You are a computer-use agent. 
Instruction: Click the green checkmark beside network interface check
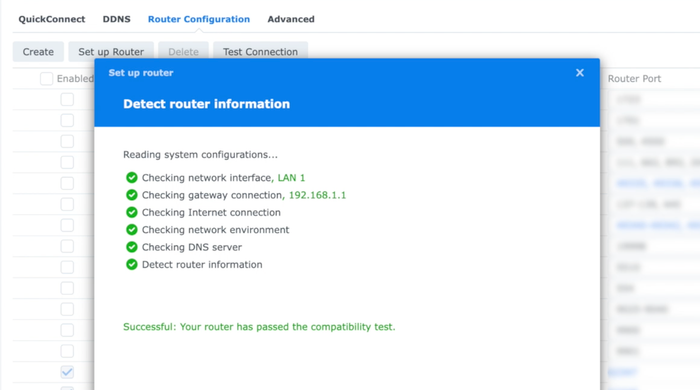[132, 178]
